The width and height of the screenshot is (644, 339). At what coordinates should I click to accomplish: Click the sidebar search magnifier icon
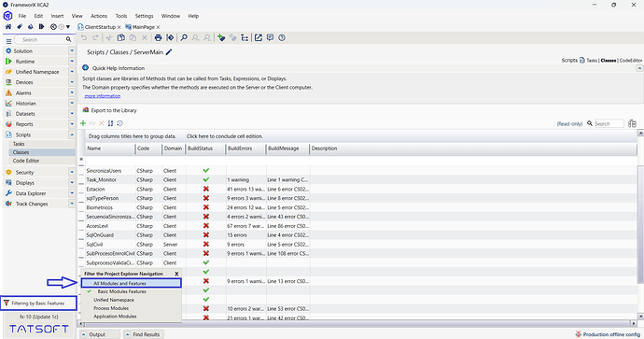[x=68, y=39]
